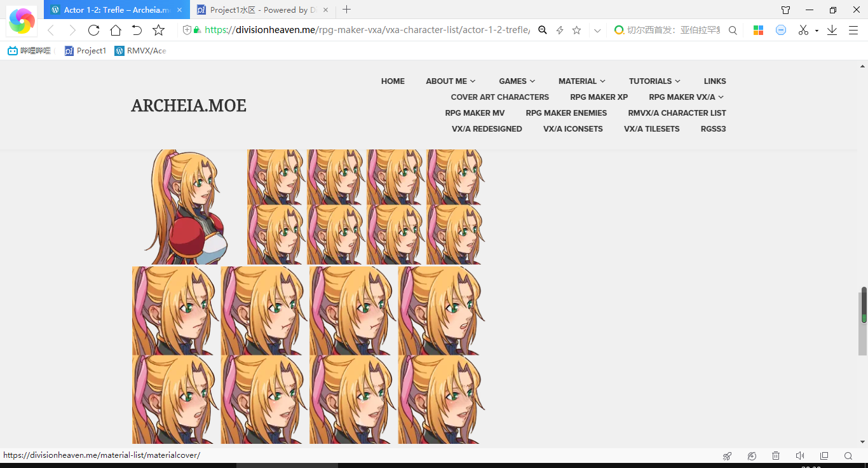Click the scissors screenshot tool icon

click(x=803, y=31)
